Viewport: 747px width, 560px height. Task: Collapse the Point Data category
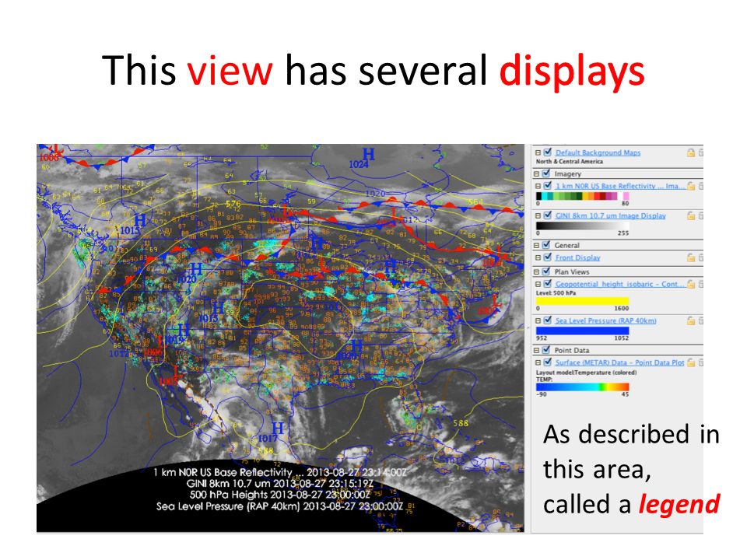(x=537, y=351)
